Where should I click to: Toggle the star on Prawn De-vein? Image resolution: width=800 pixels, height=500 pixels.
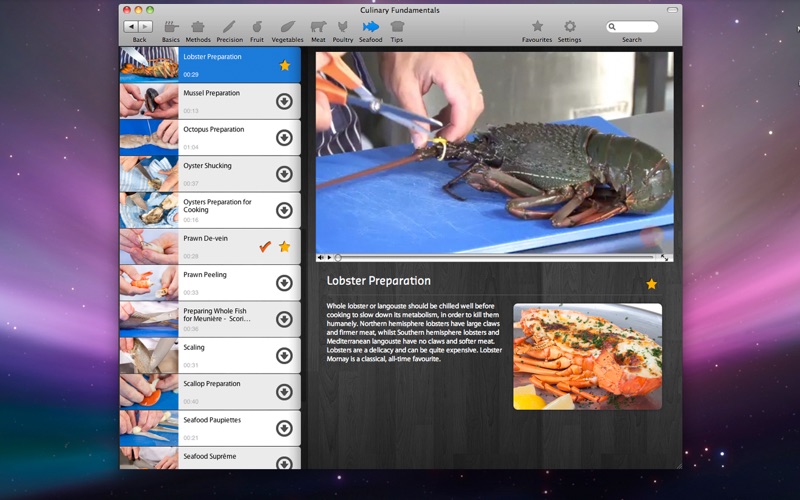(x=284, y=246)
